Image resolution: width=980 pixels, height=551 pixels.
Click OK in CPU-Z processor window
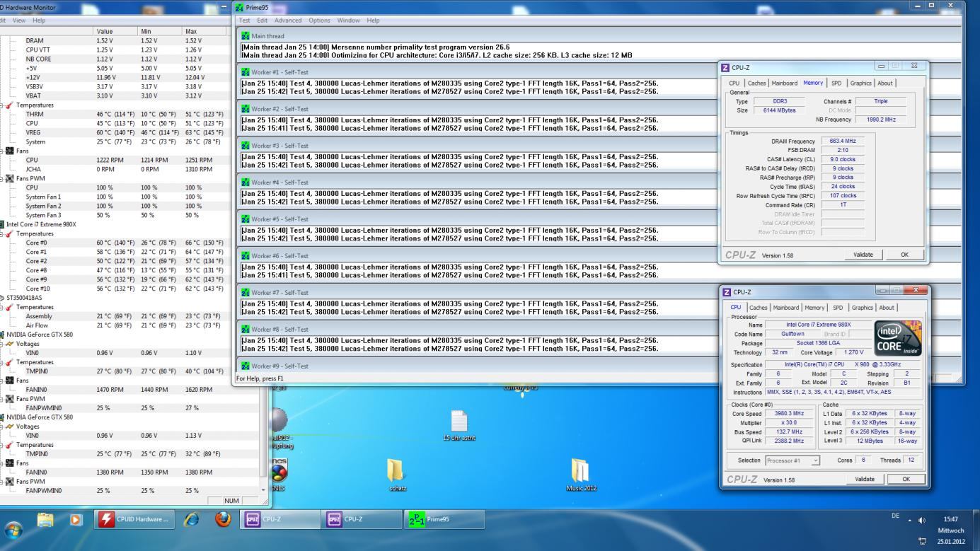(906, 479)
